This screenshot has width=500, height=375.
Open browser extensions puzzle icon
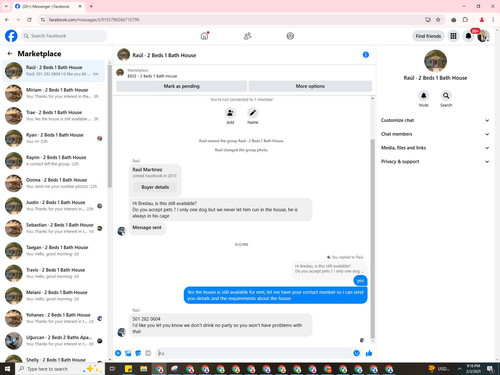(465, 20)
